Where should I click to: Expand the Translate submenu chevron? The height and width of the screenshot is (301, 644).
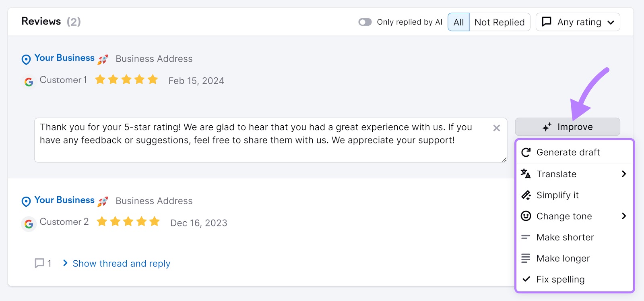[624, 174]
